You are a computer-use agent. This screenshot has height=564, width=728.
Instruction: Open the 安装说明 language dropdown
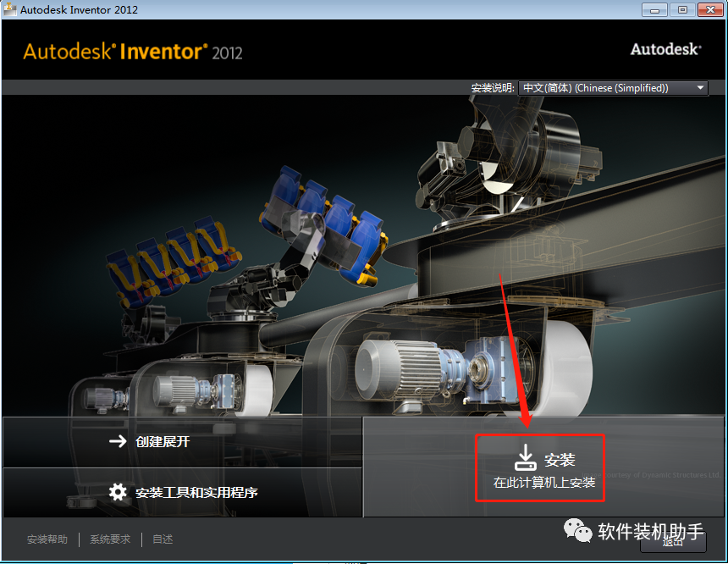(x=613, y=88)
